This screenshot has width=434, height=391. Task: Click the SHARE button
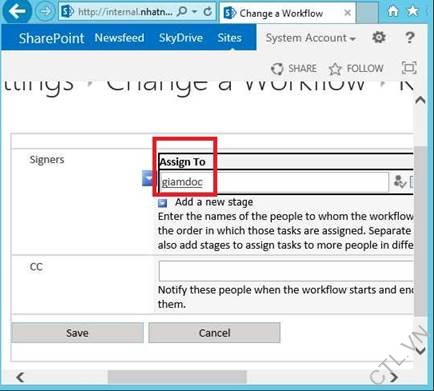(x=294, y=68)
